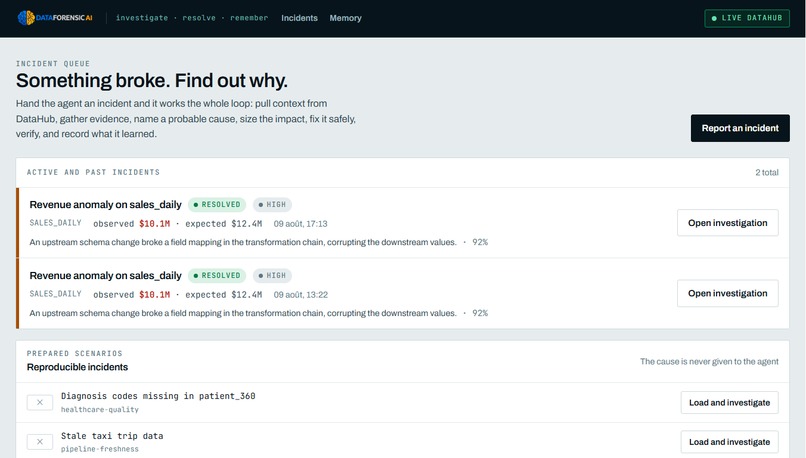
Task: Click the RESOLVED badge on the 13:22 incident
Action: (217, 276)
